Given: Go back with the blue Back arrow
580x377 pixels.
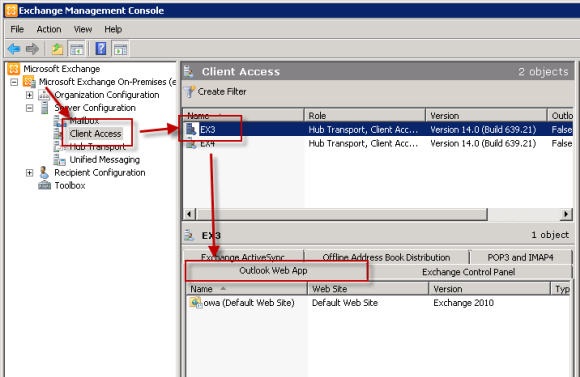Looking at the screenshot, I should [x=14, y=48].
